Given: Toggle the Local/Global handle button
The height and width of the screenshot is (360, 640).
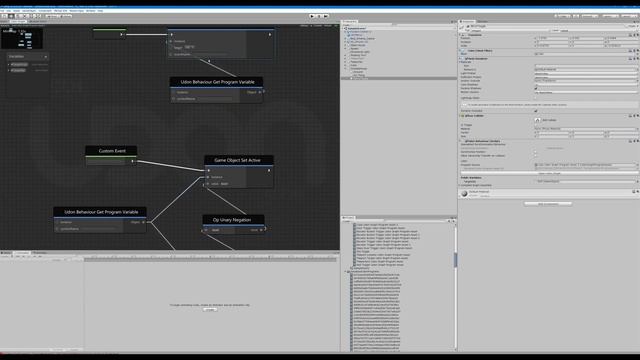Looking at the screenshot, I should coord(67,16).
